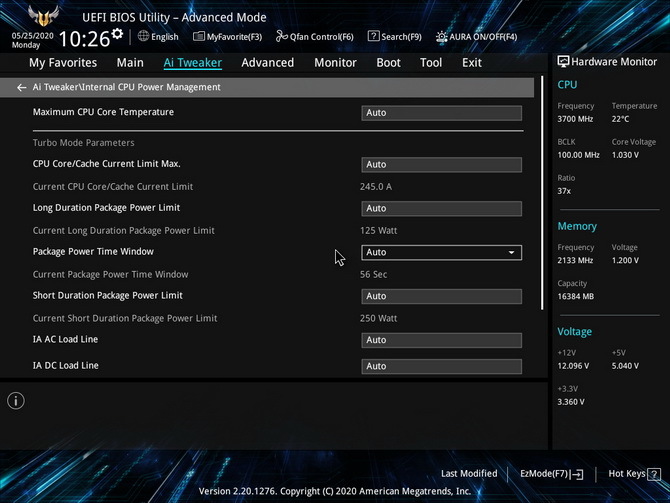Click the CPU heading in Hardware Monitor
Viewport: 670px width, 503px height.
[x=567, y=85]
